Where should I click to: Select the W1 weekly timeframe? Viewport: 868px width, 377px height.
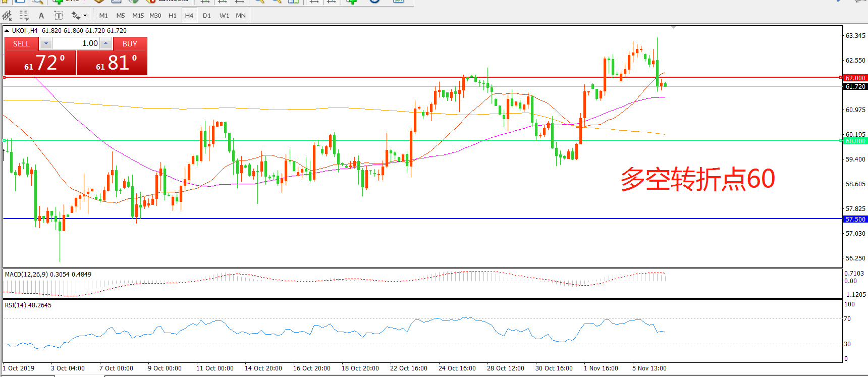point(224,16)
